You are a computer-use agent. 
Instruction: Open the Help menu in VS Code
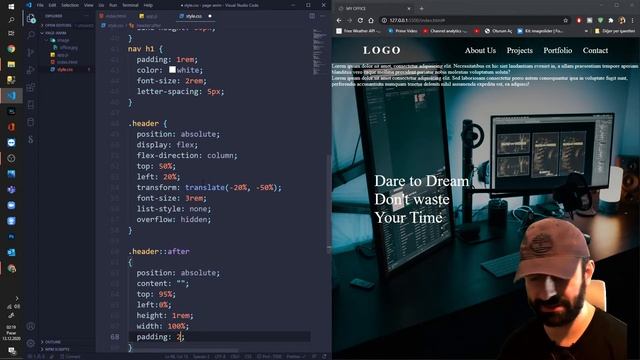(148, 5)
